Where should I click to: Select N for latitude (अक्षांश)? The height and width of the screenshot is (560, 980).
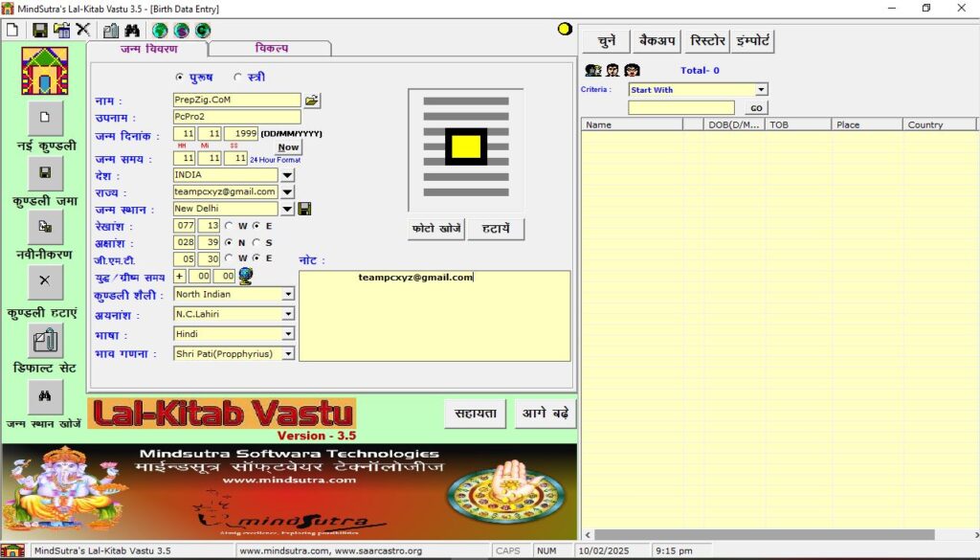229,242
